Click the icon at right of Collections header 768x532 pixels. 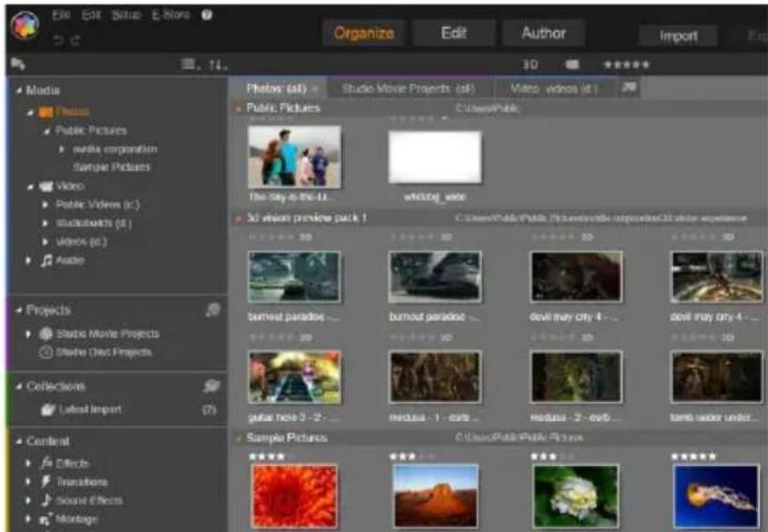211,387
